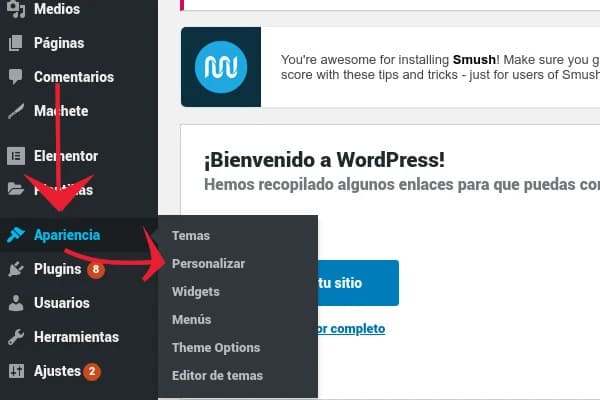
Task: Click the Páginas pages icon
Action: coord(16,43)
